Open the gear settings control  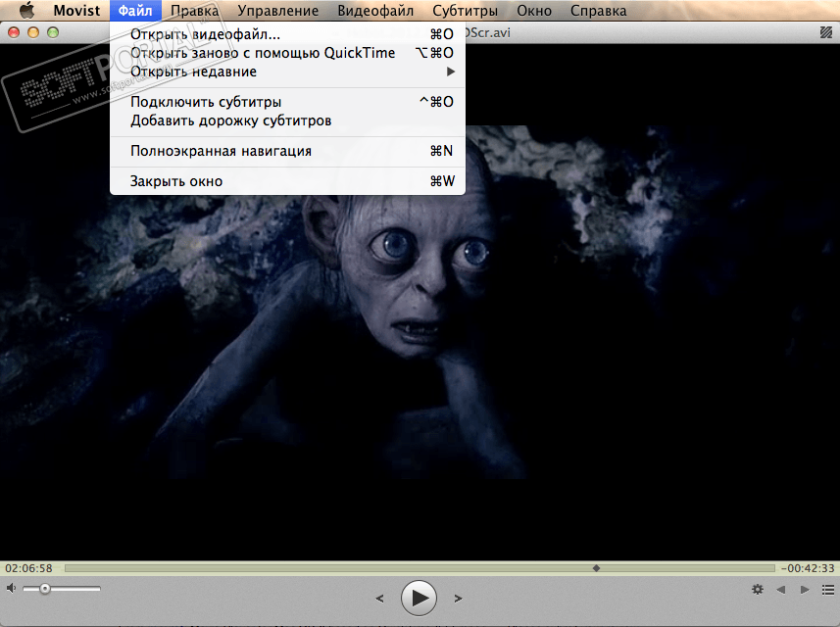click(x=758, y=590)
